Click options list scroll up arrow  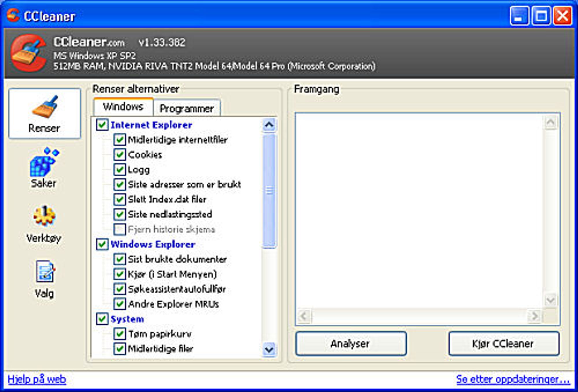269,125
